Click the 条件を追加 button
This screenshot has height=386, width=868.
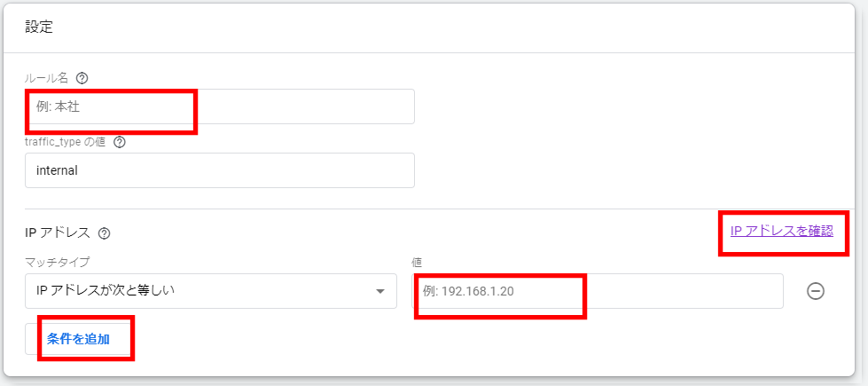point(78,339)
